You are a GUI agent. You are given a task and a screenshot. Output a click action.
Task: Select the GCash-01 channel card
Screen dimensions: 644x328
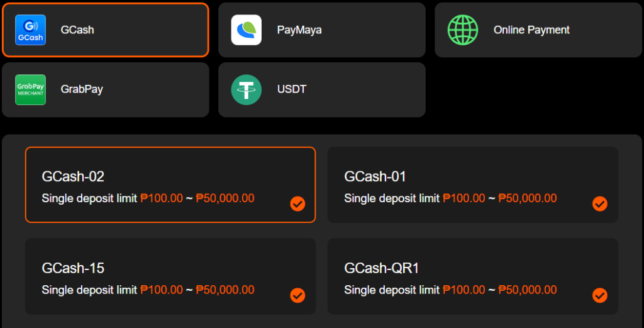click(x=473, y=184)
